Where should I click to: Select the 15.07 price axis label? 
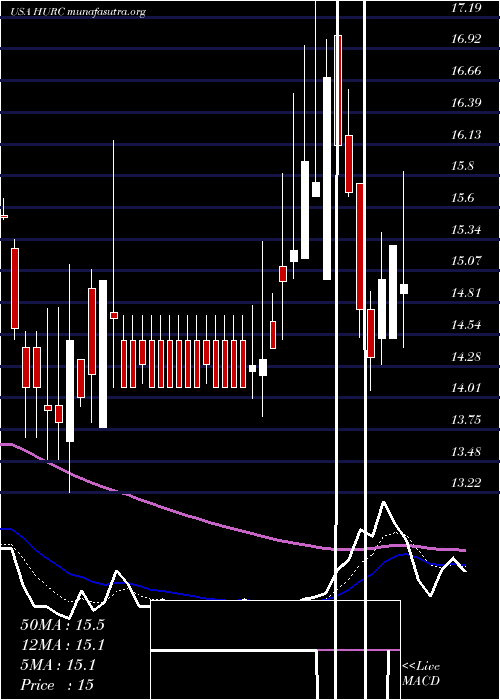click(x=466, y=260)
